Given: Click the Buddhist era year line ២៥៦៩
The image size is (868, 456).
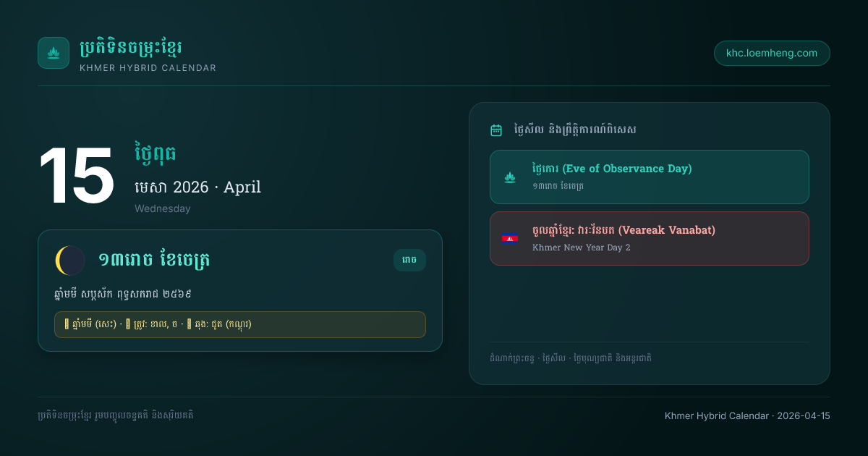Looking at the screenshot, I should pyautogui.click(x=127, y=294).
